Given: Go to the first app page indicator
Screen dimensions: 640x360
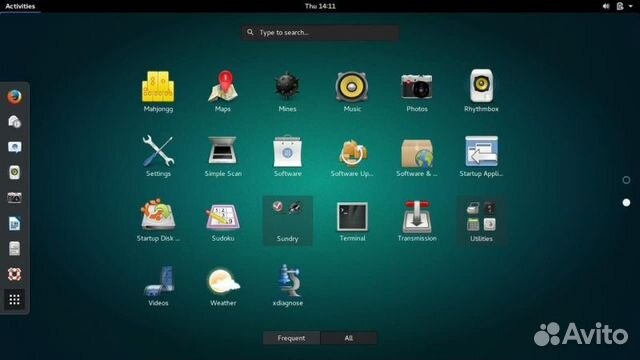Looking at the screenshot, I should pos(626,180).
